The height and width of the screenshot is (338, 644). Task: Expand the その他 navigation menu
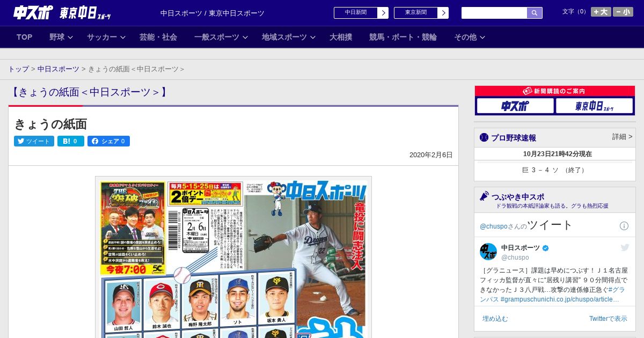(470, 37)
